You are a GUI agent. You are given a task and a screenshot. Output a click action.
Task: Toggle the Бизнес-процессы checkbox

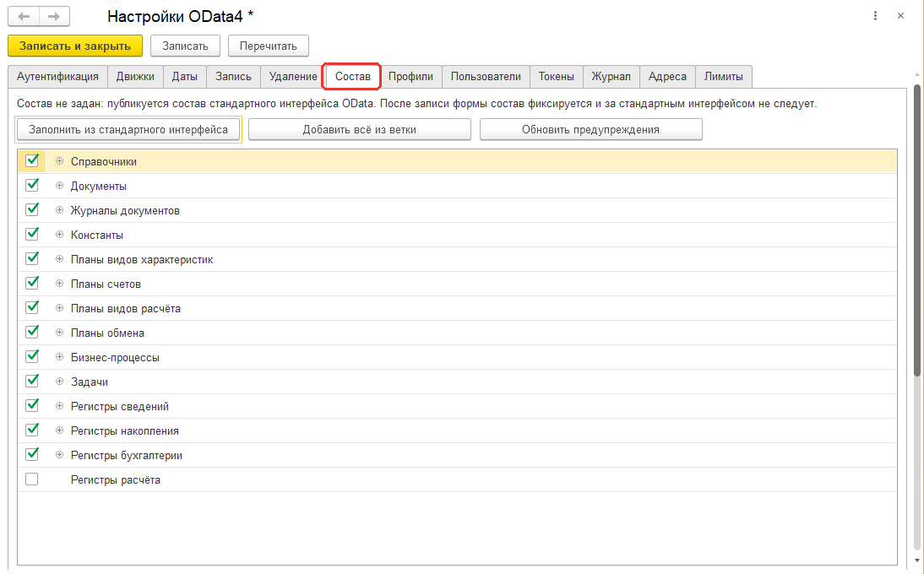click(x=32, y=357)
